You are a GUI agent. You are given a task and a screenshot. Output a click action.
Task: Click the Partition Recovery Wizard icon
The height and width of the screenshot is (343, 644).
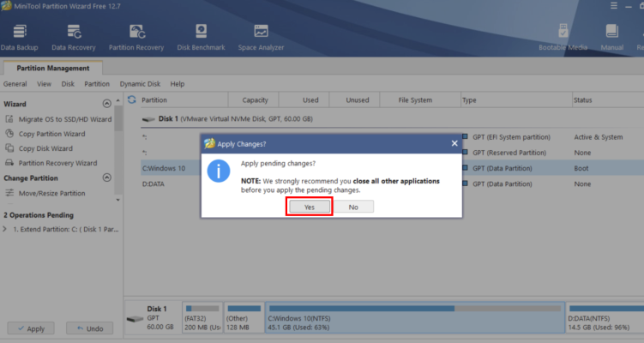point(9,163)
